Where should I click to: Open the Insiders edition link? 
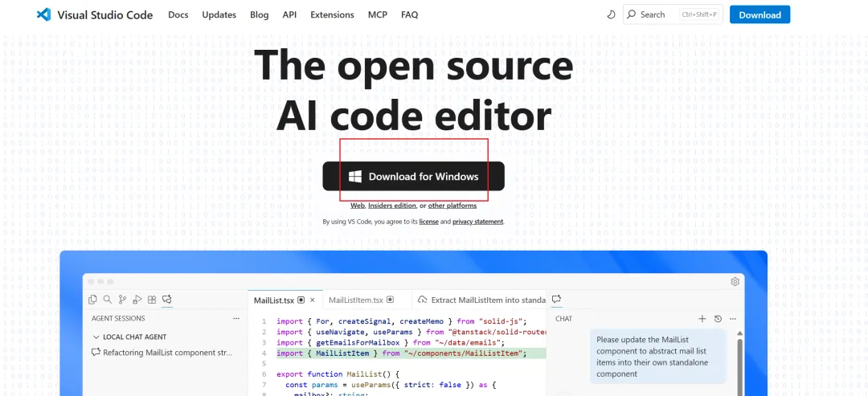392,206
